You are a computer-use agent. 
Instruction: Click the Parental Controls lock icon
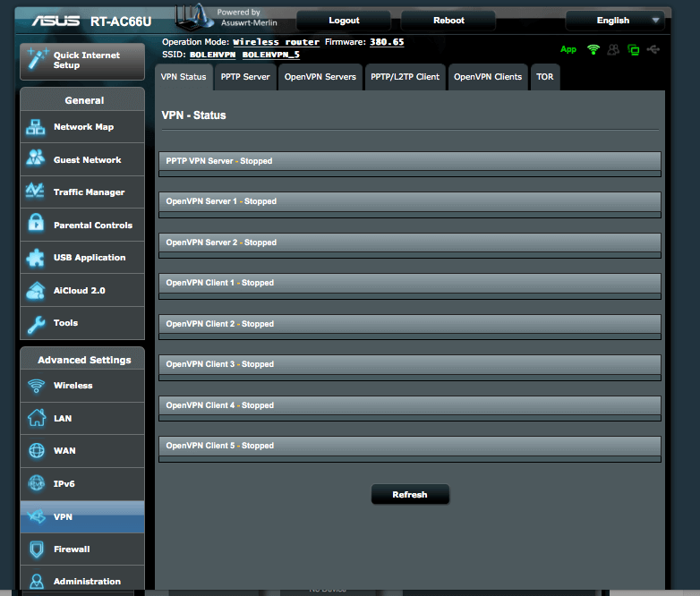pos(36,222)
